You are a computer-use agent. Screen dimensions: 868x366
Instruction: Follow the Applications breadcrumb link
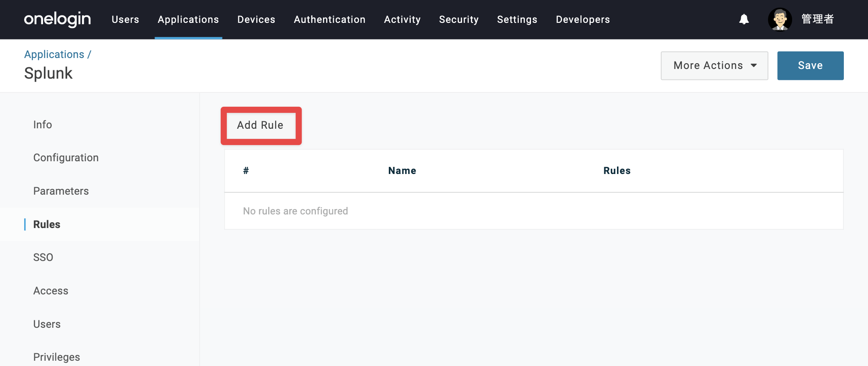pyautogui.click(x=54, y=54)
